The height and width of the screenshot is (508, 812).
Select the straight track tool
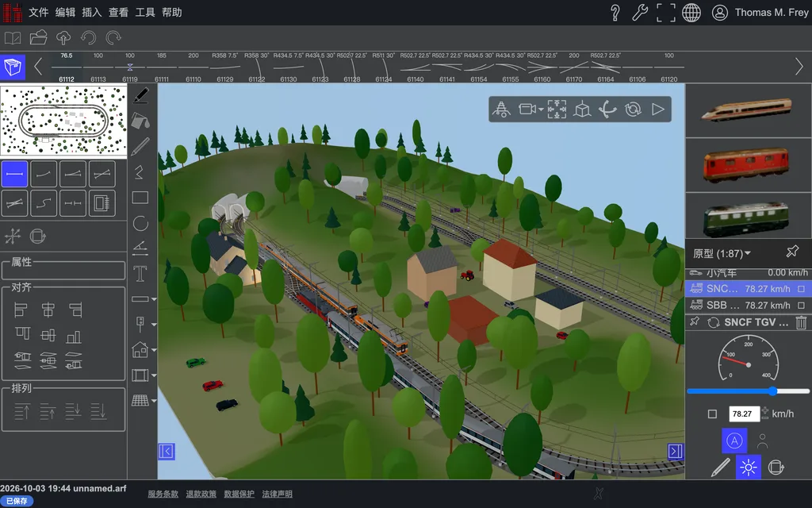(14, 174)
